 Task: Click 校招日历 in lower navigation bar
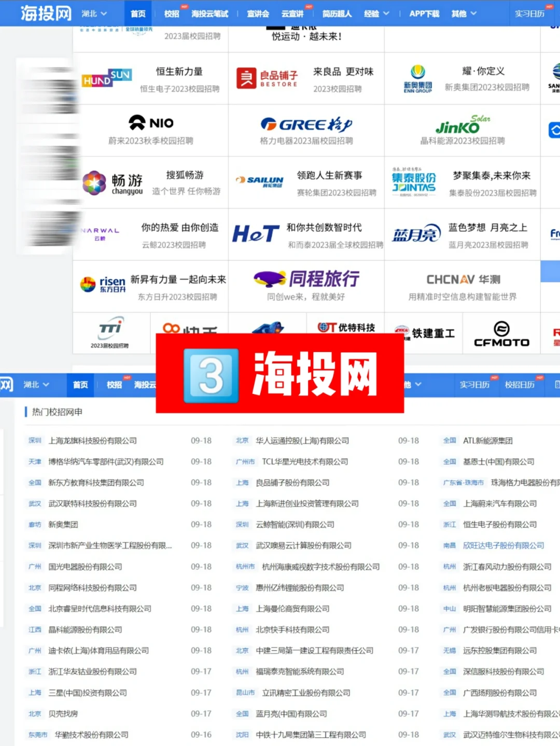click(520, 385)
